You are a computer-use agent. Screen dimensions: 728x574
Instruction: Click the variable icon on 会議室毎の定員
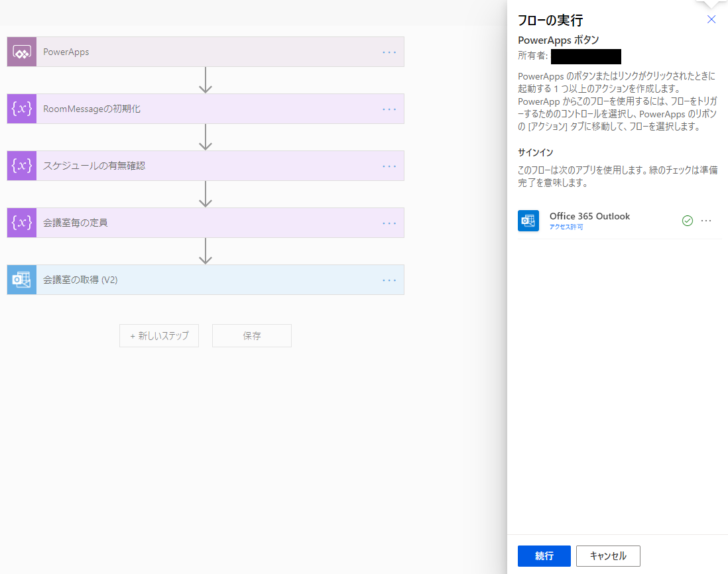[x=21, y=223]
